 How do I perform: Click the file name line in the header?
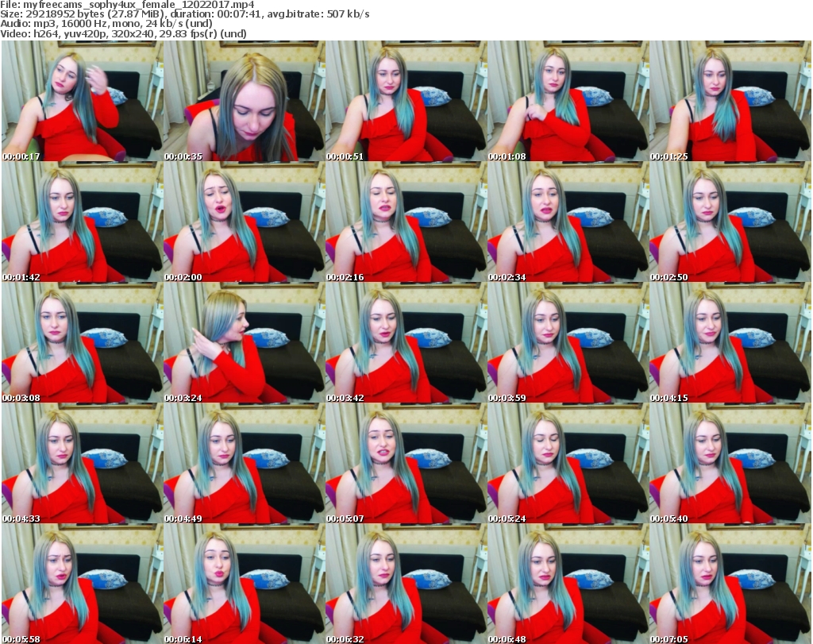128,5
